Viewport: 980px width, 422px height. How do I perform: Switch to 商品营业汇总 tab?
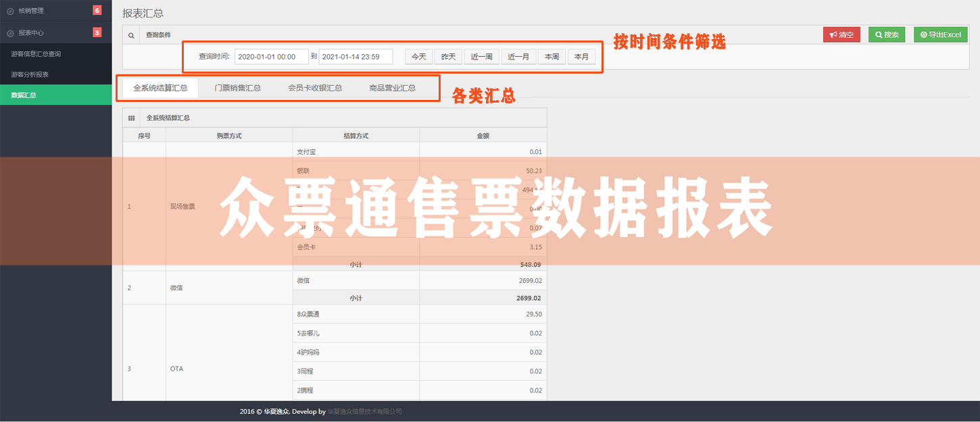tap(392, 88)
